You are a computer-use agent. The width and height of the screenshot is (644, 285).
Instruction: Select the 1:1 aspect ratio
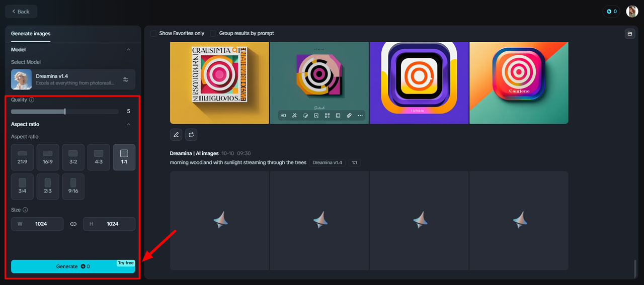click(x=124, y=157)
